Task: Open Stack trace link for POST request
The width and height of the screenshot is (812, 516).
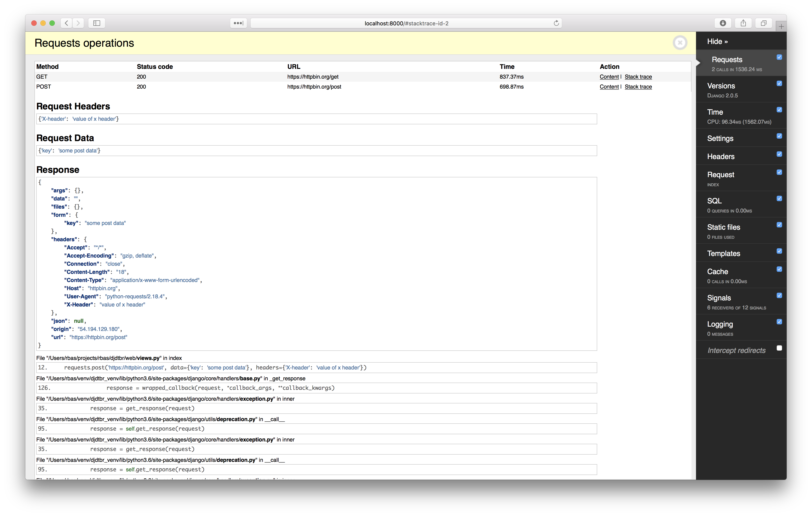Action: 638,87
